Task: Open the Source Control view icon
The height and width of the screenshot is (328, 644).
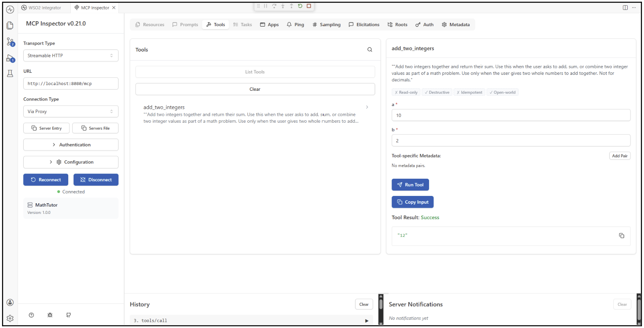Action: tap(11, 42)
